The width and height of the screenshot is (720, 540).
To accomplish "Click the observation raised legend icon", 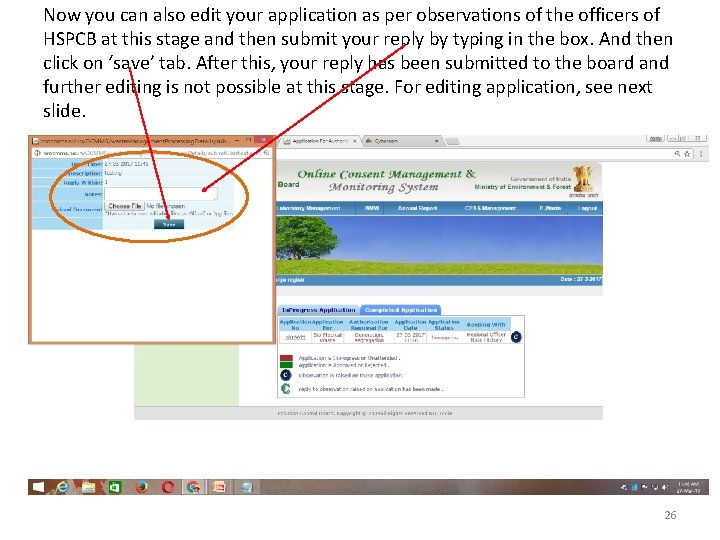I will click(x=286, y=375).
